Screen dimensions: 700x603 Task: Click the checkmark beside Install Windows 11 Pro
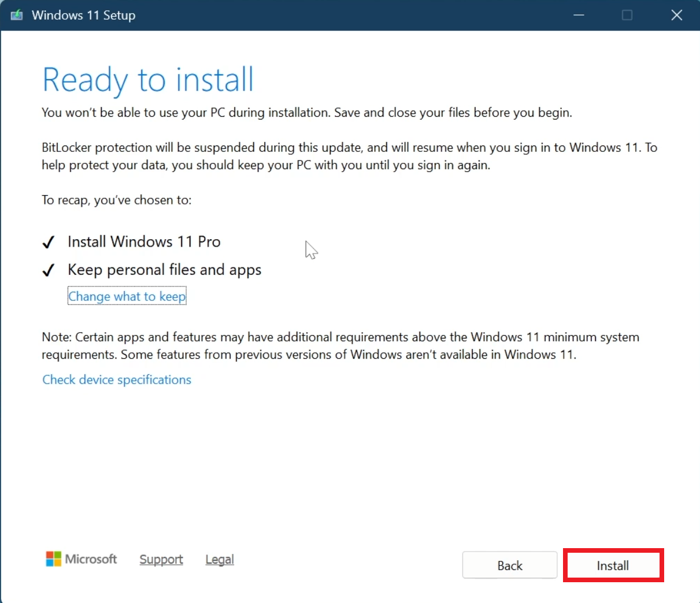pos(49,242)
